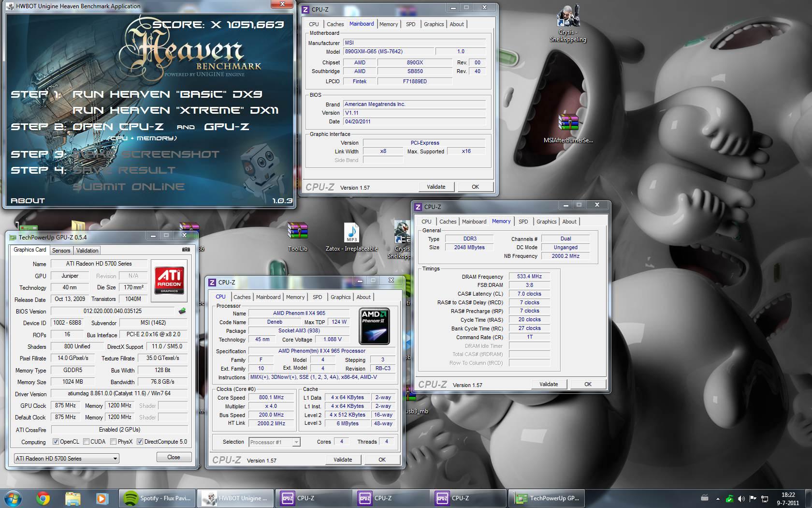Open MSIAfterburnerSe... archive on desktop
The image size is (812, 508).
[568, 129]
